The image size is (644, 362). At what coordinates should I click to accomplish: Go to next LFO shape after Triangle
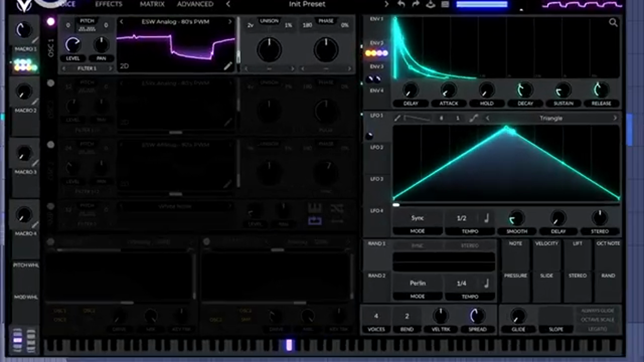point(615,118)
